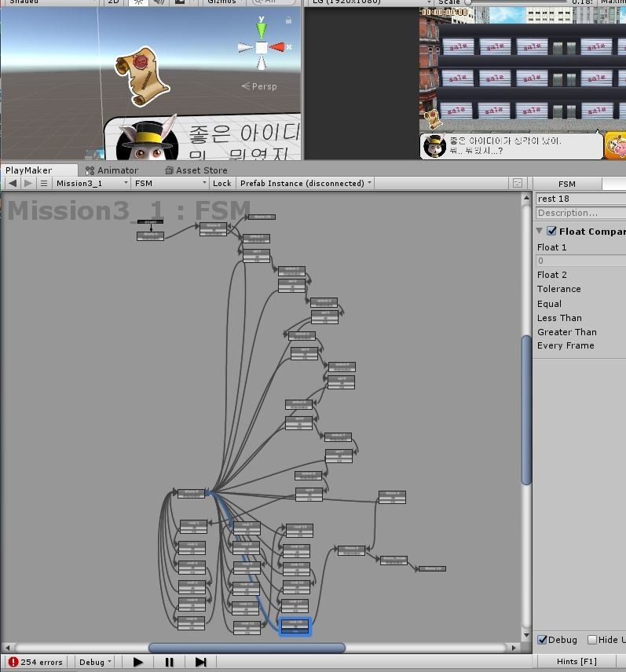The height and width of the screenshot is (672, 626).
Task: Click the orange cow button in Game view
Action: [x=616, y=146]
